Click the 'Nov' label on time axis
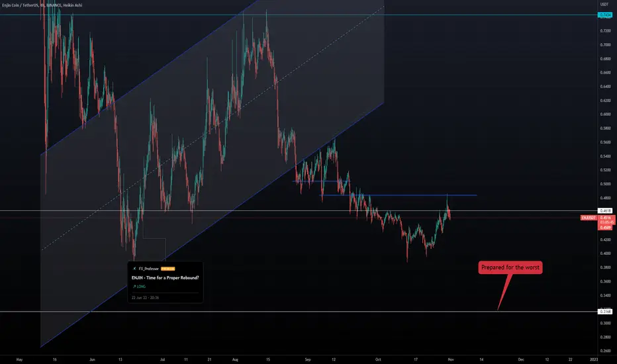Screen dimensions: 617x364 [x=451, y=359]
